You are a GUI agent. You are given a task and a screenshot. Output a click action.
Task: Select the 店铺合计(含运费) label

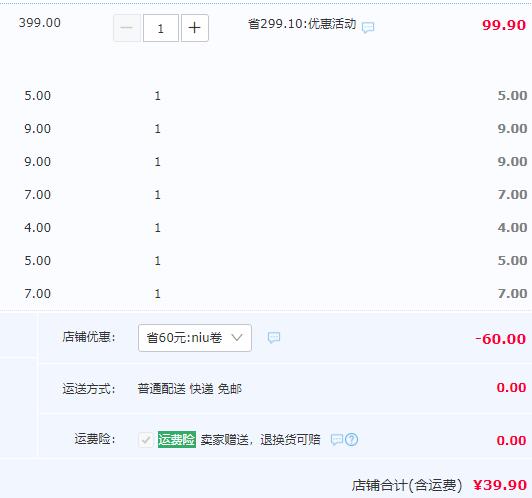pos(406,485)
